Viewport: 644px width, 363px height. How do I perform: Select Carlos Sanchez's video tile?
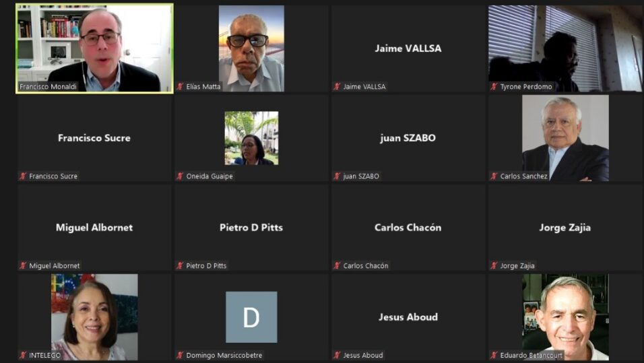[x=565, y=138]
